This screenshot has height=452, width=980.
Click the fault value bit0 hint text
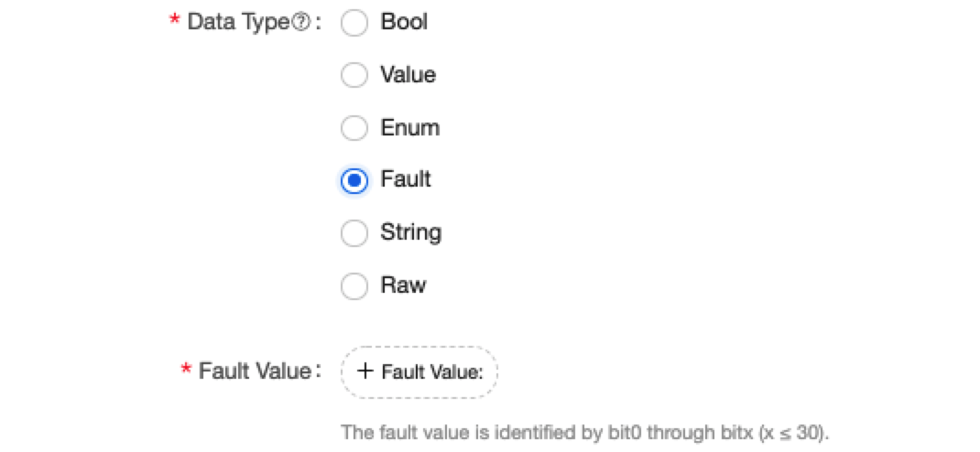583,431
